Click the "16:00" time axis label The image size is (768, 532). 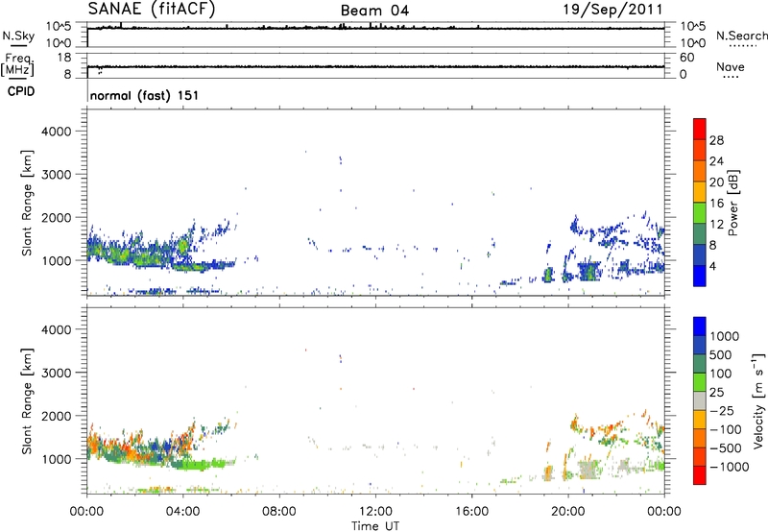pos(471,512)
